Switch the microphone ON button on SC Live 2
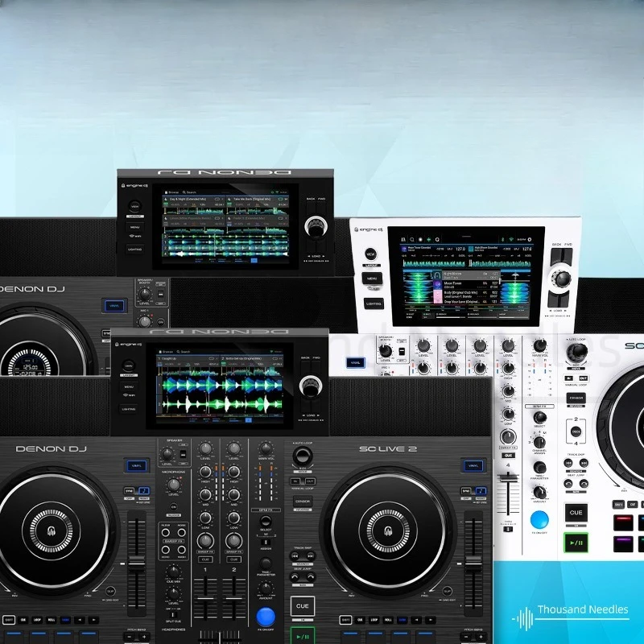 (x=174, y=507)
